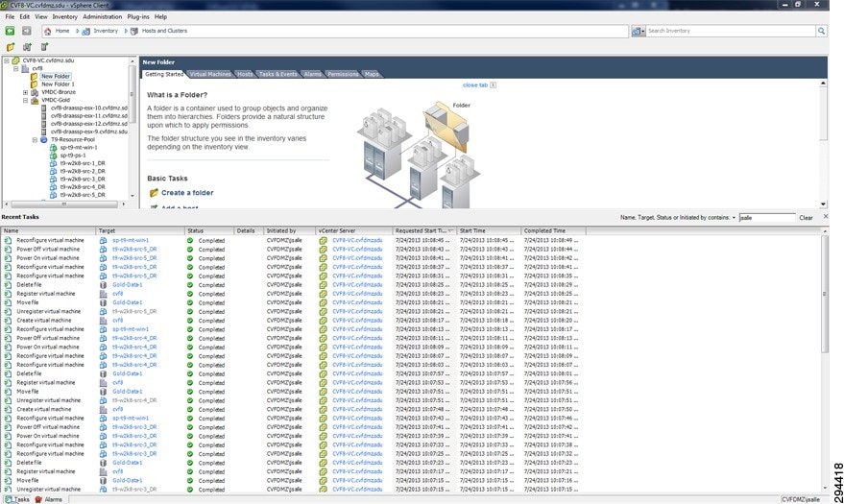Click the Clear filter button
This screenshot has height=504, width=844.
[806, 218]
